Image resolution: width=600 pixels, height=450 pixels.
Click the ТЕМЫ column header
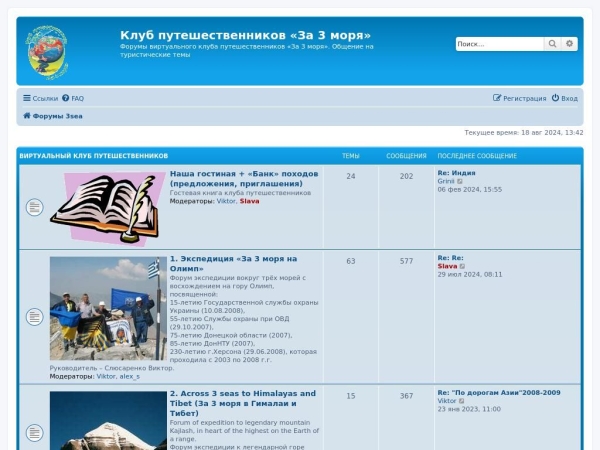pyautogui.click(x=351, y=156)
